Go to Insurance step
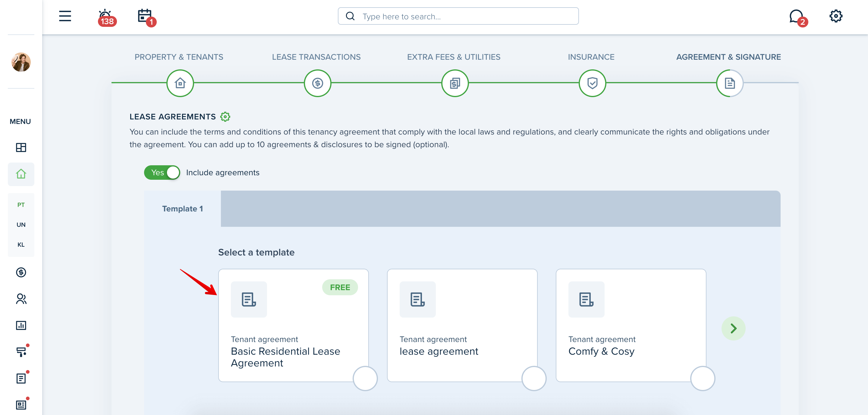 (x=591, y=57)
